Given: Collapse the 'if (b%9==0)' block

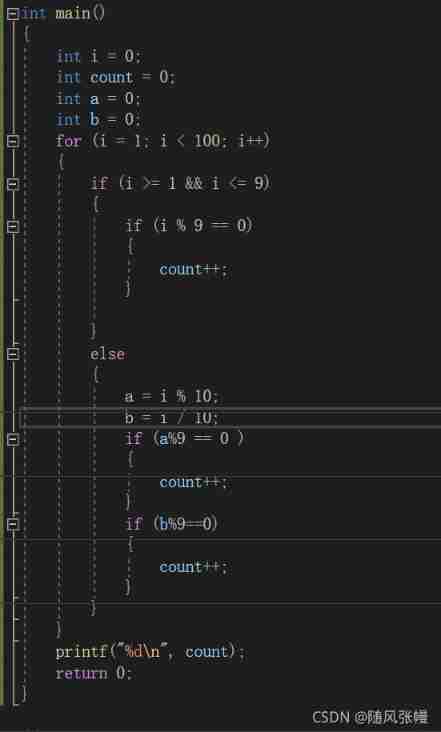Looking at the screenshot, I should 13,524.
